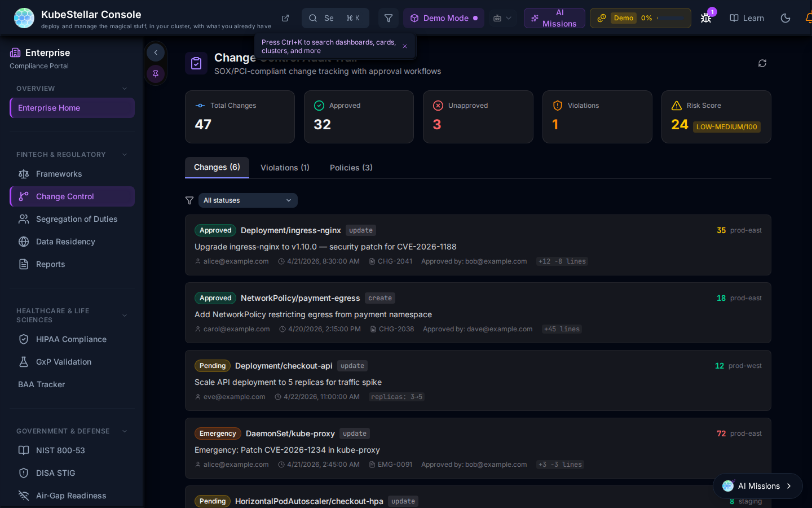Switch to the Violations (1) tab
This screenshot has height=508, width=812.
[285, 168]
